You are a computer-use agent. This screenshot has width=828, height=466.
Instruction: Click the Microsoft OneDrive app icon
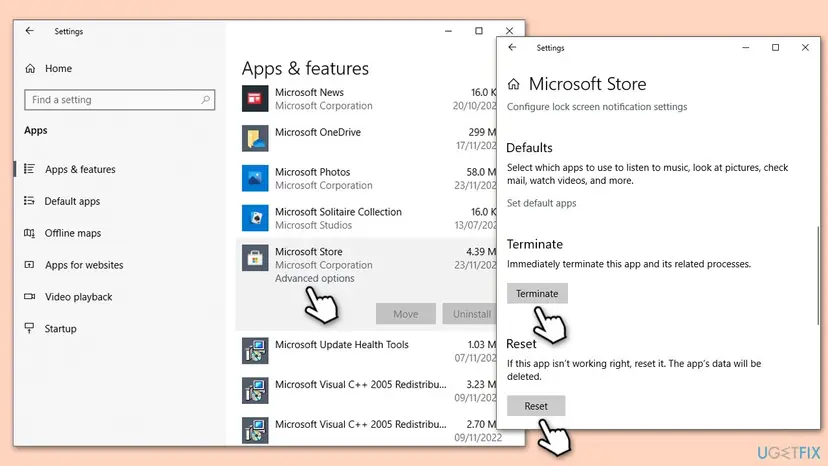click(255, 138)
